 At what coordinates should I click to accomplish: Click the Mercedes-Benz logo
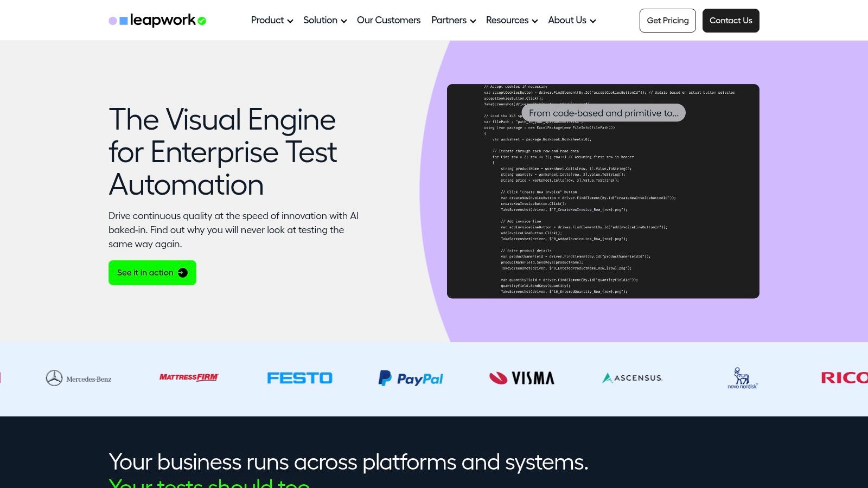point(79,378)
